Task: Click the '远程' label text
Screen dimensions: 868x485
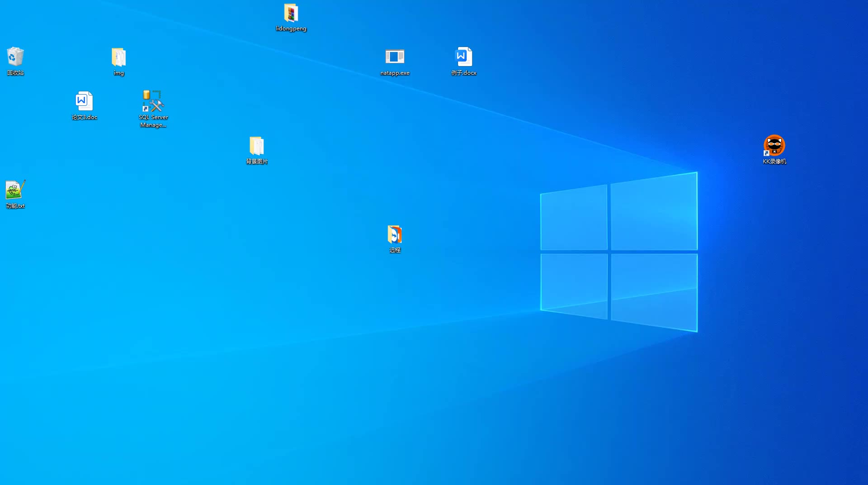Action: [395, 250]
